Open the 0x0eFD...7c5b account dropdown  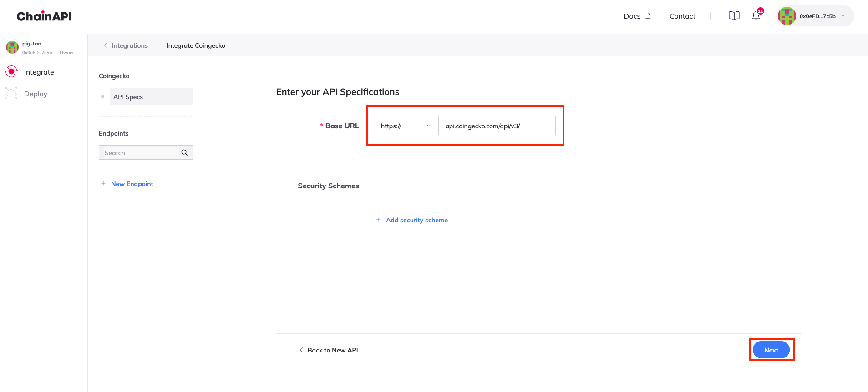pyautogui.click(x=815, y=16)
